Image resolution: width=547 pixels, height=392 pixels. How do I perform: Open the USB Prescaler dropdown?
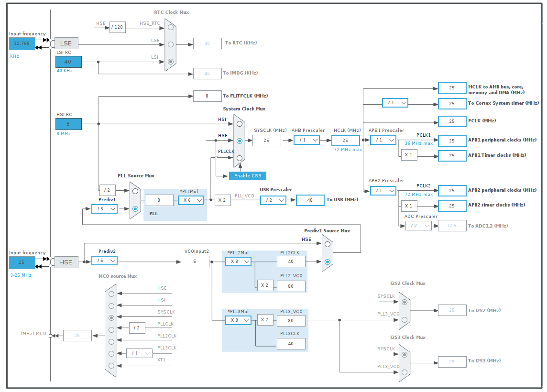point(273,200)
